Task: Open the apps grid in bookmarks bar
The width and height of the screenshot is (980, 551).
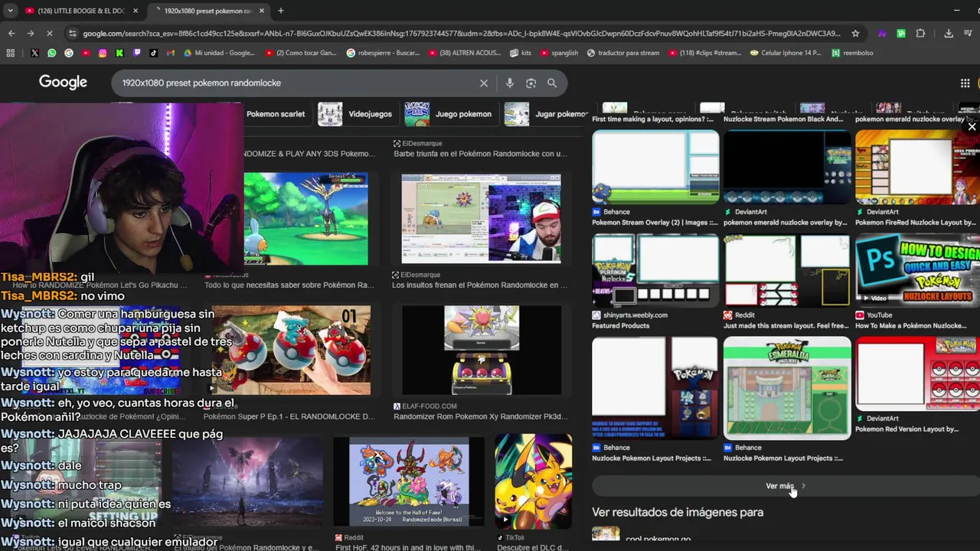Action: 10,53
